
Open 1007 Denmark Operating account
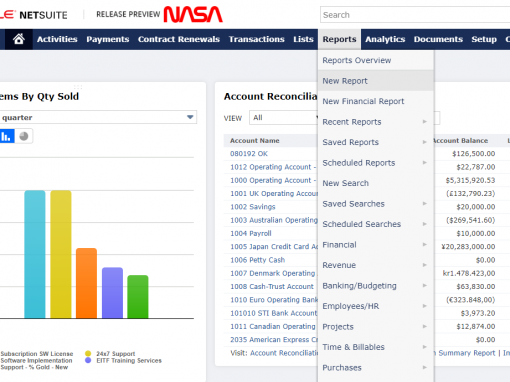click(274, 273)
